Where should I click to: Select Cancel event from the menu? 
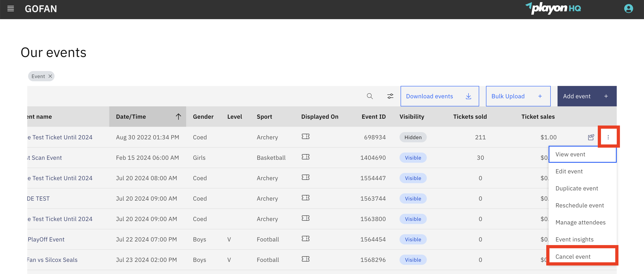coord(582,257)
